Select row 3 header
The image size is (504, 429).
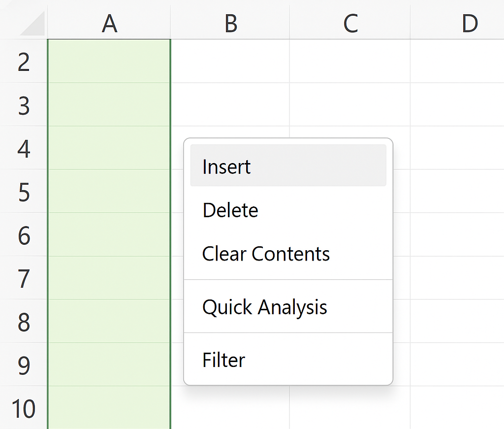tap(24, 104)
